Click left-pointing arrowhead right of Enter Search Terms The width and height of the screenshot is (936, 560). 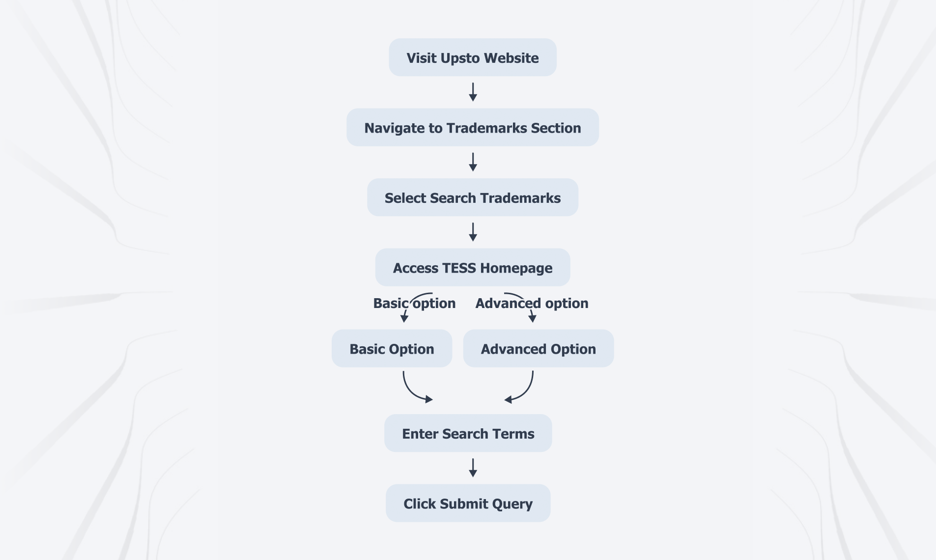click(509, 400)
